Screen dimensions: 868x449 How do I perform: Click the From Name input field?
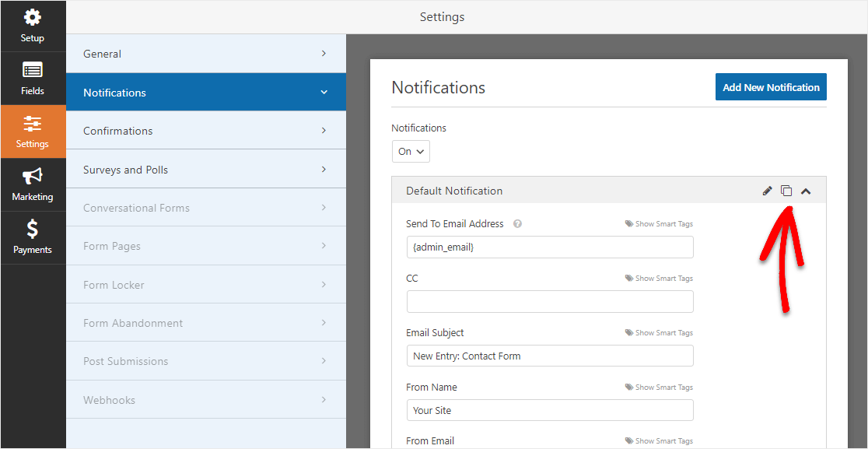[x=550, y=409]
